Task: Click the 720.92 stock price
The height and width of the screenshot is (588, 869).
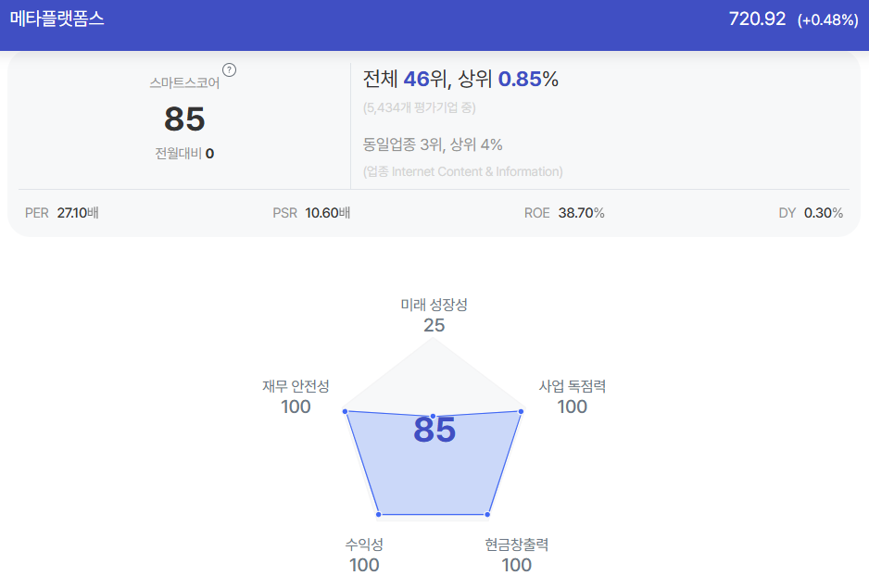Action: tap(757, 19)
